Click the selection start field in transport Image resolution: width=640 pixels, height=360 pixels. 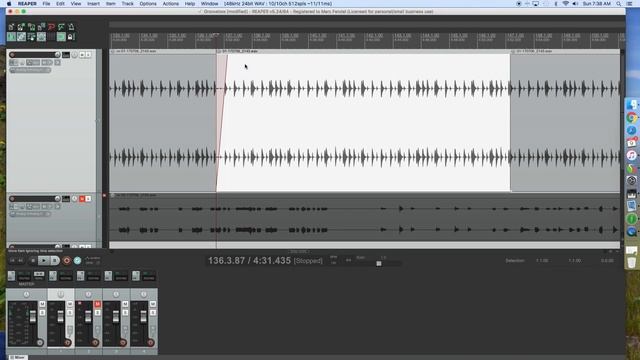tap(542, 260)
